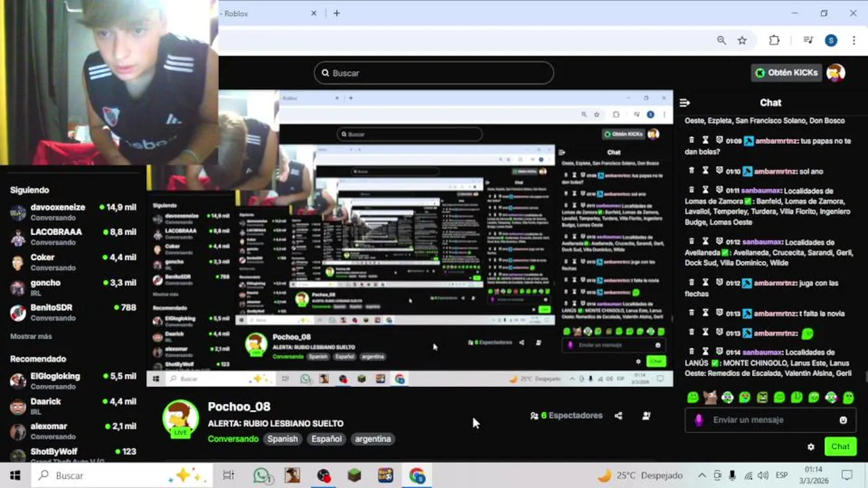Screen dimensions: 868x488
Task: Open Google Chrome from the taskbar
Action: coord(417,476)
